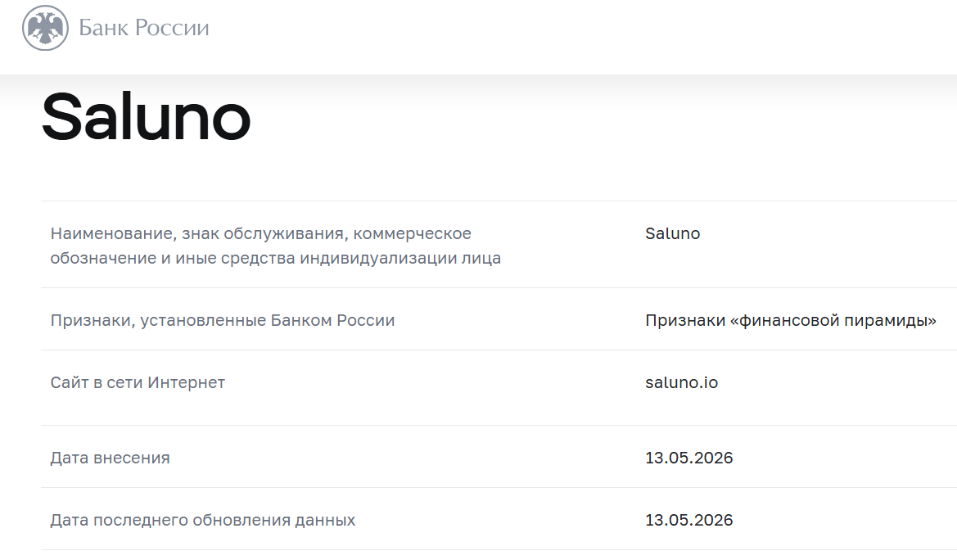Open the Банк России home link text

(x=144, y=28)
